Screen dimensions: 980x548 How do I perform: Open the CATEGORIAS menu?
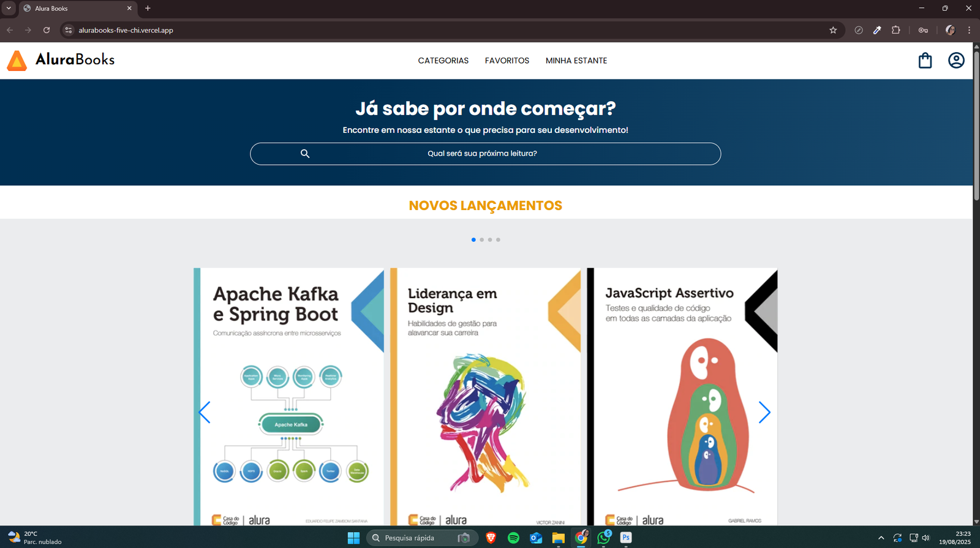coord(443,61)
